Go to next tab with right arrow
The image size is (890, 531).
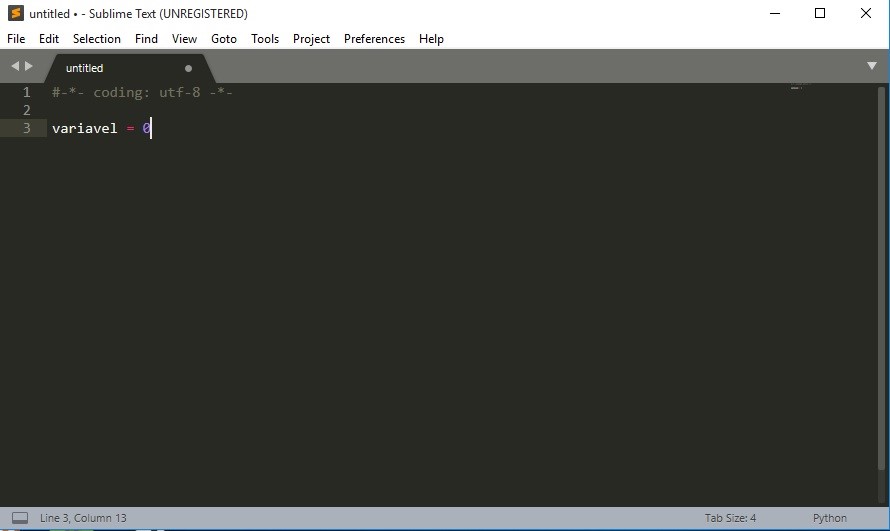click(x=28, y=66)
